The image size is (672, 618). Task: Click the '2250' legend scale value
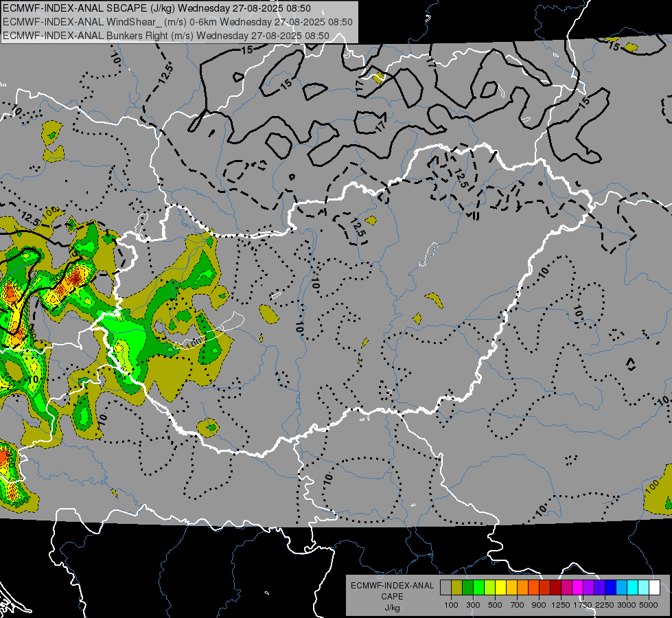605,605
